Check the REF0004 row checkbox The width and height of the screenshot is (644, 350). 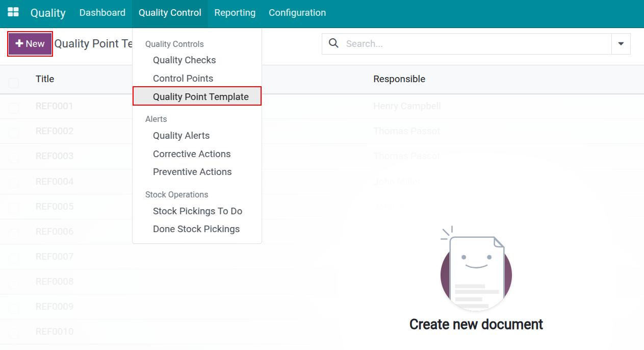tap(14, 183)
